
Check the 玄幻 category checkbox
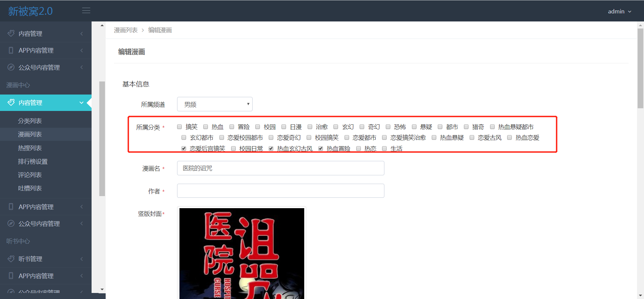coord(336,127)
